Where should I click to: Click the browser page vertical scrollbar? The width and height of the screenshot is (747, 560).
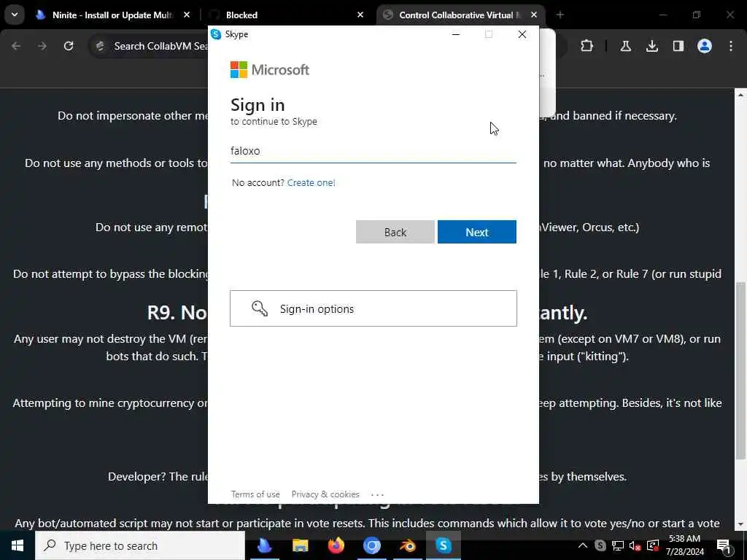coord(740,371)
